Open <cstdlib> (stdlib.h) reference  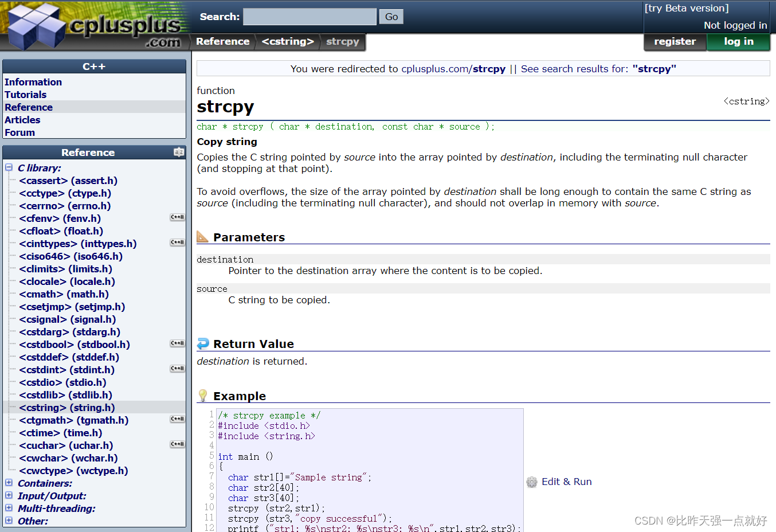(x=66, y=395)
